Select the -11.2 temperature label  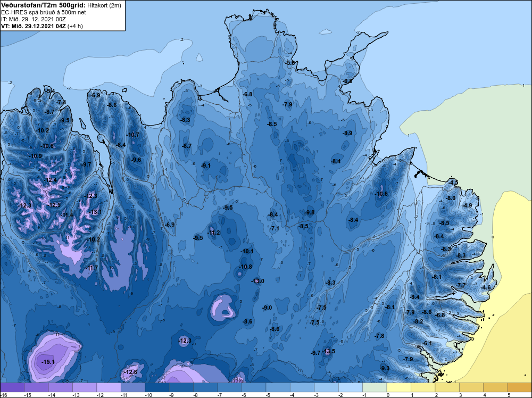(213, 233)
